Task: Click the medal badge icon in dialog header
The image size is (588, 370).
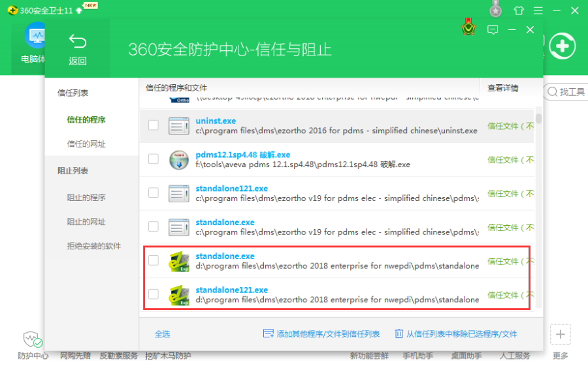Action: click(x=468, y=27)
